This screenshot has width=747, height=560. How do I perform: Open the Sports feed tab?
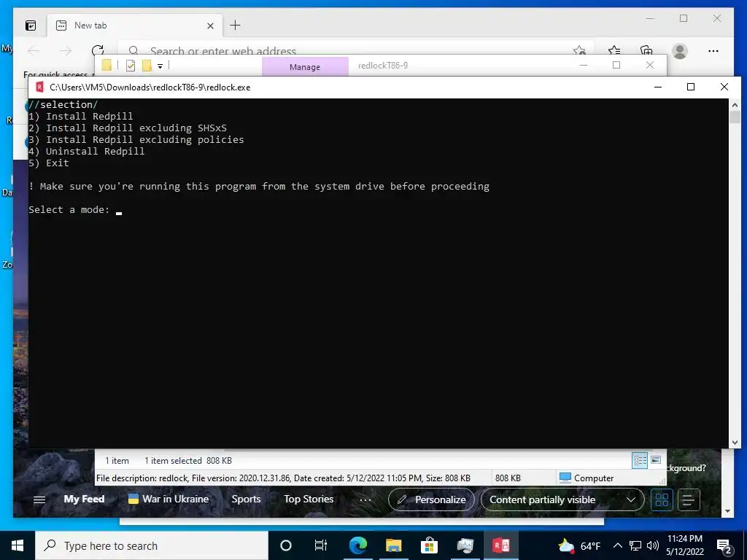pyautogui.click(x=246, y=499)
